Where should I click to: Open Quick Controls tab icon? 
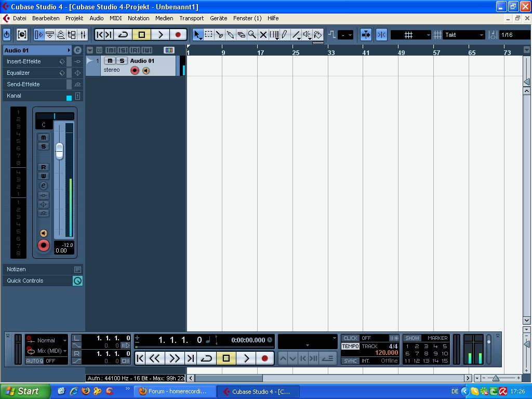click(78, 281)
